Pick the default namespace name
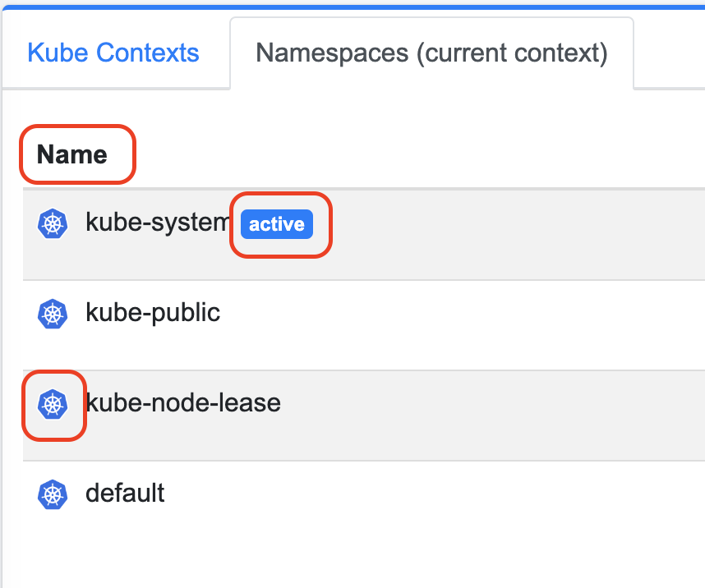705x588 pixels. pos(125,494)
